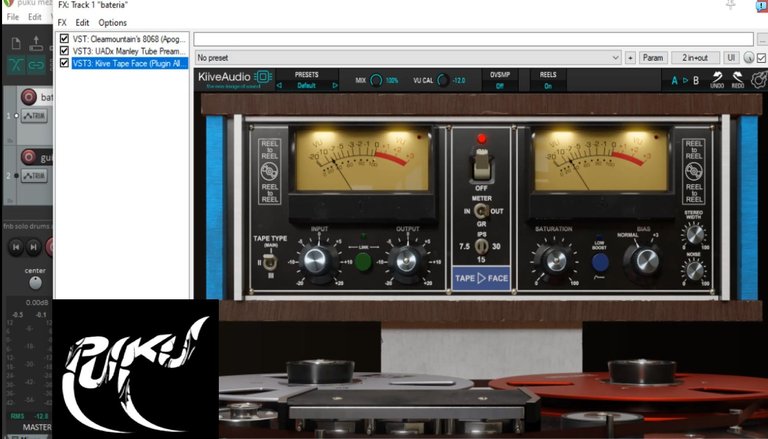
Task: Click the NOISE knob
Action: [695, 270]
